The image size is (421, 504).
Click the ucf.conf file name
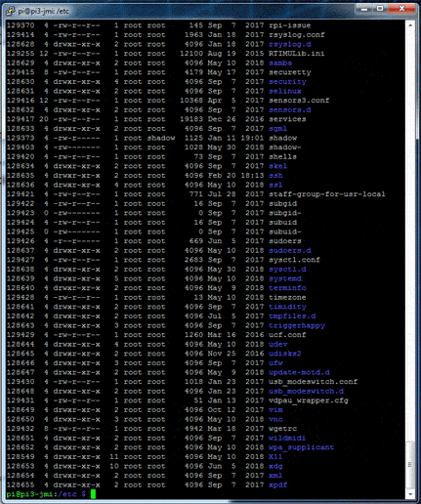click(x=287, y=335)
